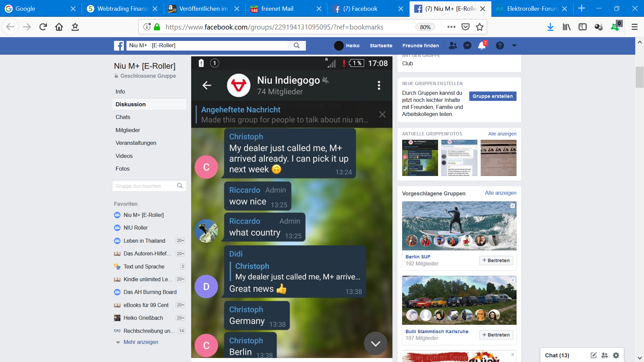Image resolution: width=644 pixels, height=362 pixels.
Task: Click the chat settings gear icon
Action: pos(616,355)
